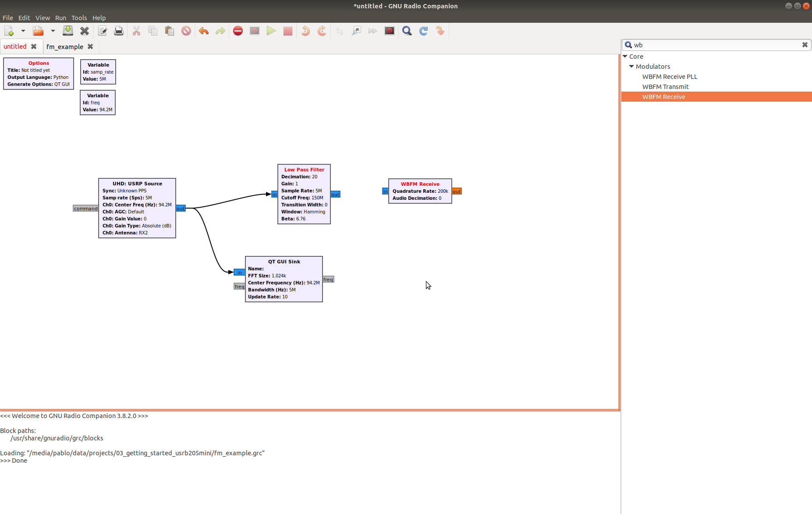
Task: Select WBFM Receive PLL in block tree
Action: [670, 77]
